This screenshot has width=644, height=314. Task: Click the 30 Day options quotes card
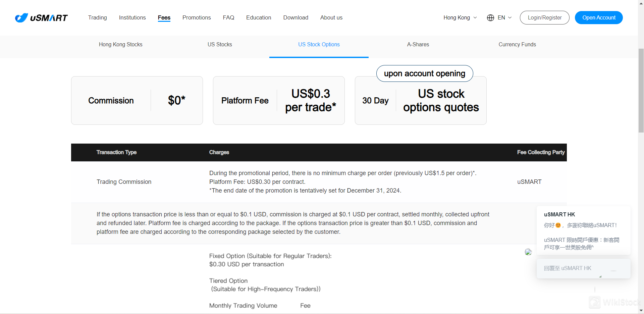point(421,101)
